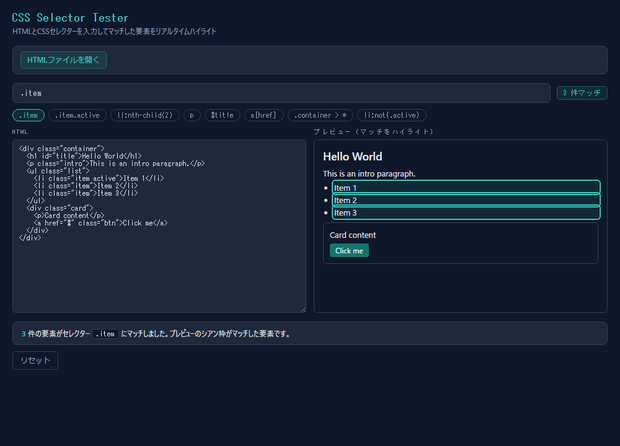
Task: Click the HTML panel label
Action: tap(20, 132)
